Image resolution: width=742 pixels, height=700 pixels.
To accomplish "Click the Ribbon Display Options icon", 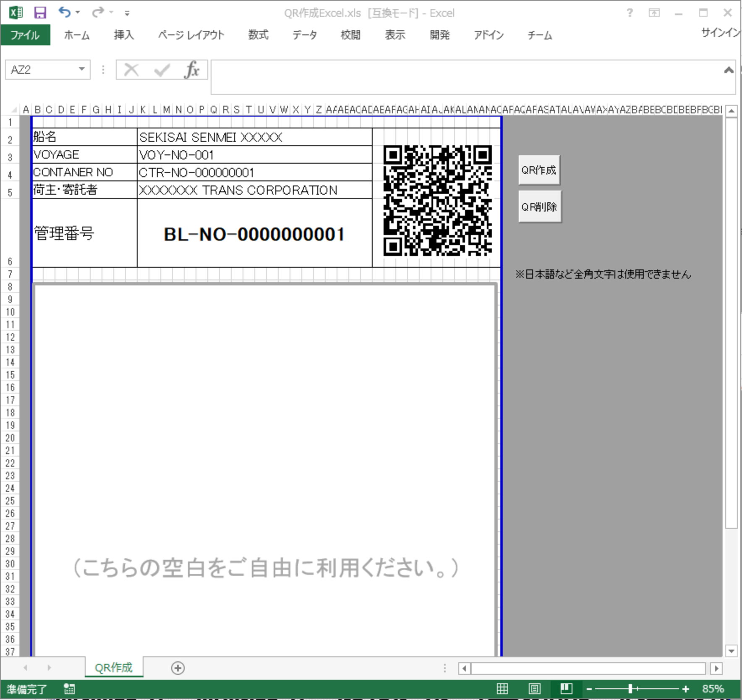I will coord(654,13).
